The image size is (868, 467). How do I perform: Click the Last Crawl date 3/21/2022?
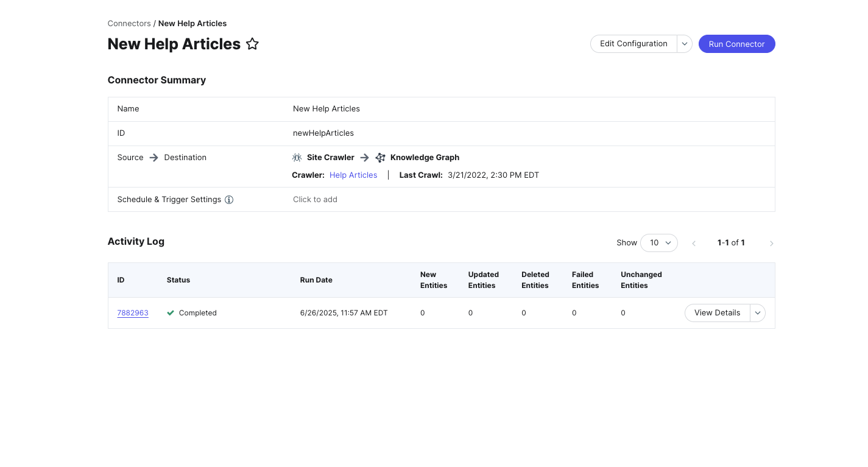tap(493, 175)
